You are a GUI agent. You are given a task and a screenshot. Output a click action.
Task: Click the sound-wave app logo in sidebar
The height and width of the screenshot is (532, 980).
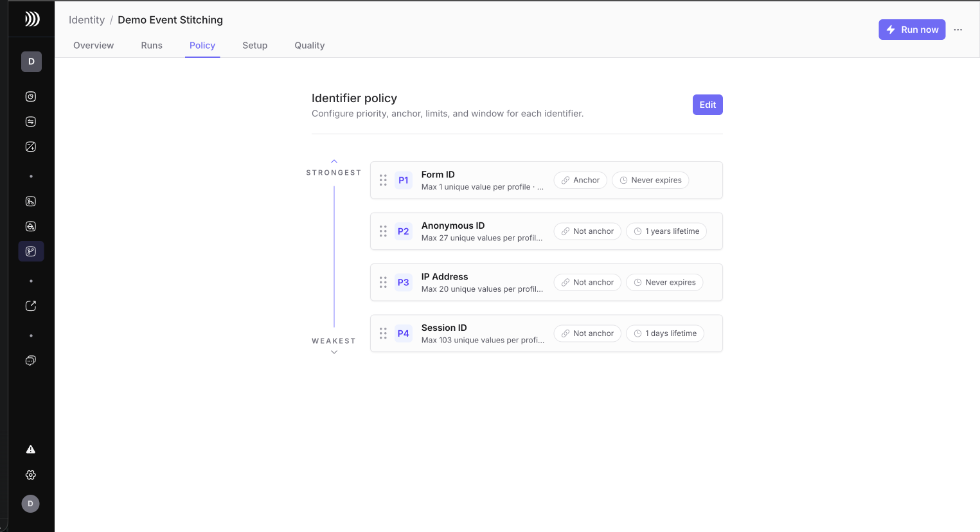31,19
